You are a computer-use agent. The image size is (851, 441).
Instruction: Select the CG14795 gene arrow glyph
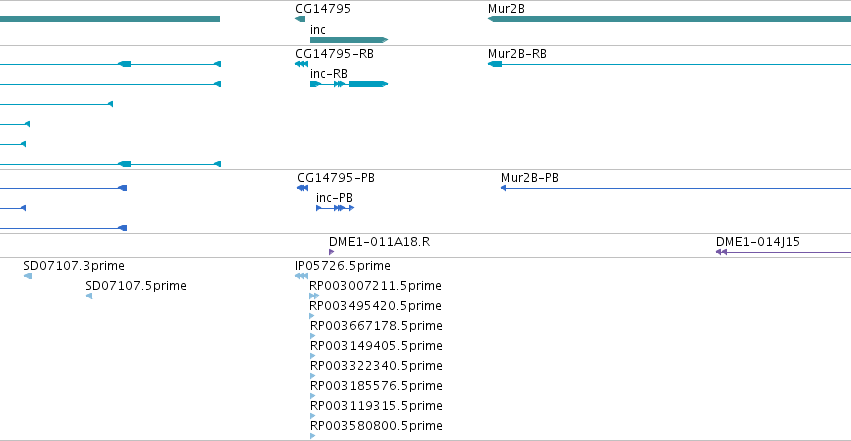point(300,19)
